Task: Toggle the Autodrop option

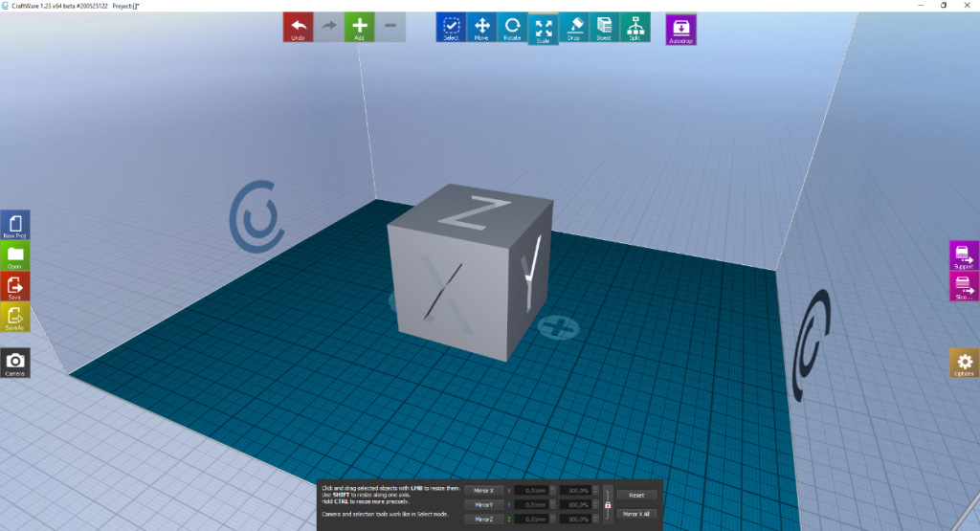Action: pyautogui.click(x=680, y=28)
